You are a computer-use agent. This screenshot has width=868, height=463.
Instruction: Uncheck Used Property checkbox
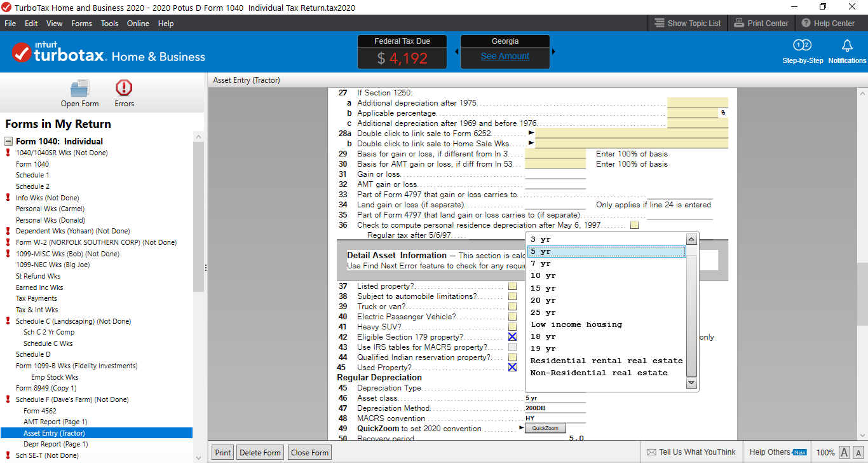512,368
